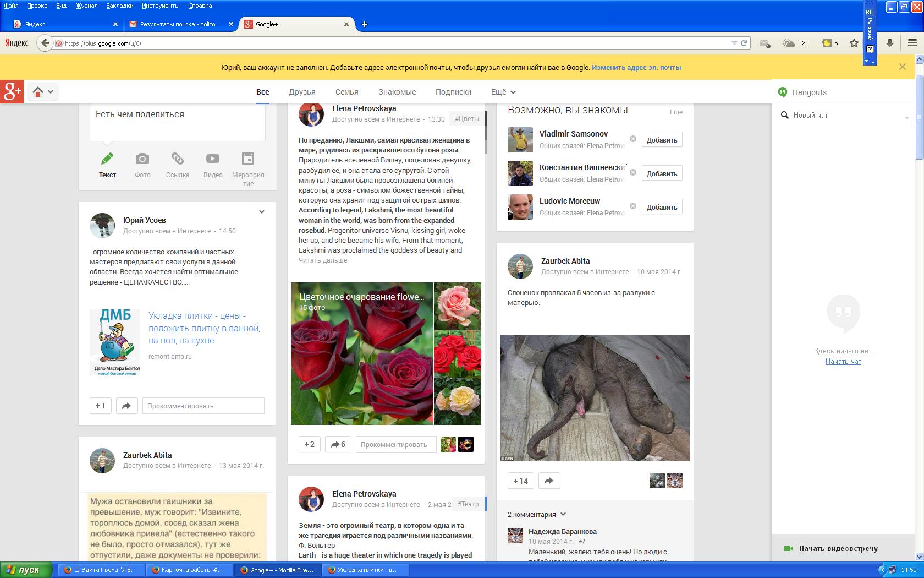Image resolution: width=924 pixels, height=578 pixels.
Task: Click the Firefox bookmark star icon
Action: click(854, 43)
